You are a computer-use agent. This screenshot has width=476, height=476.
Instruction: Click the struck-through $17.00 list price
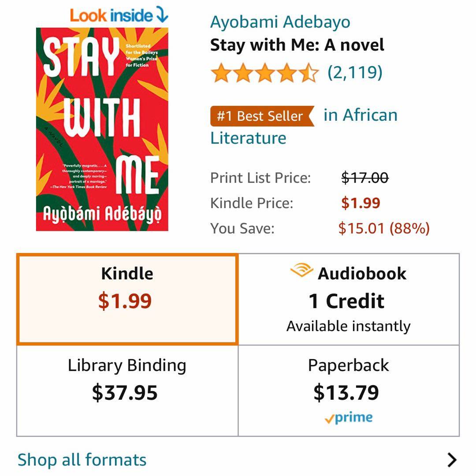[x=364, y=178]
